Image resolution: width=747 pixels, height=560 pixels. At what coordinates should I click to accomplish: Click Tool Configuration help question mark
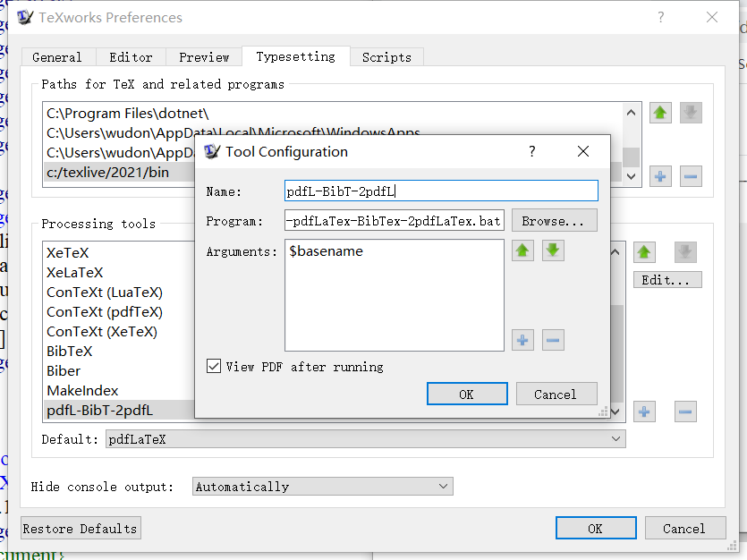click(x=532, y=151)
